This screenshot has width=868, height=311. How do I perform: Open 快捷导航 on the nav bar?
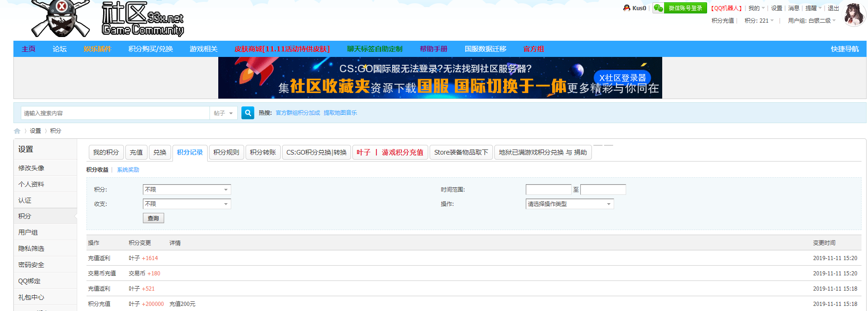845,49
